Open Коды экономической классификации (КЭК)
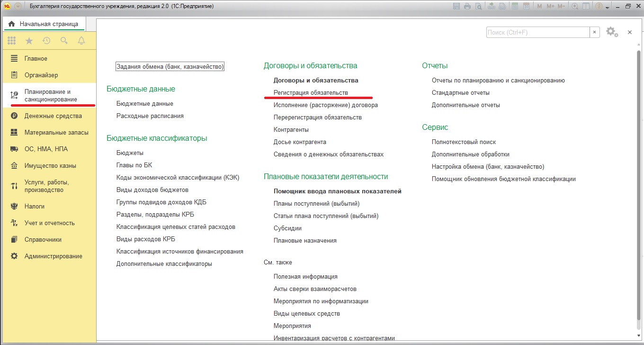Screen dimensions: 644x345 [x=178, y=177]
